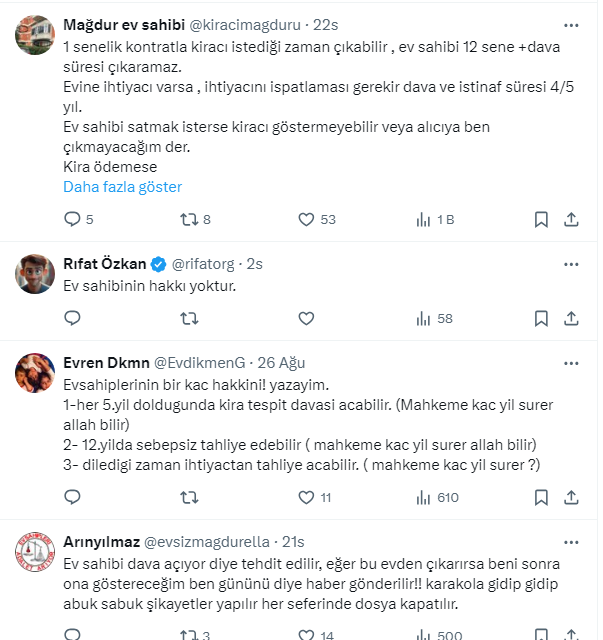Open Evren Dkmn's profile name link
The image size is (603, 640).
(106, 363)
